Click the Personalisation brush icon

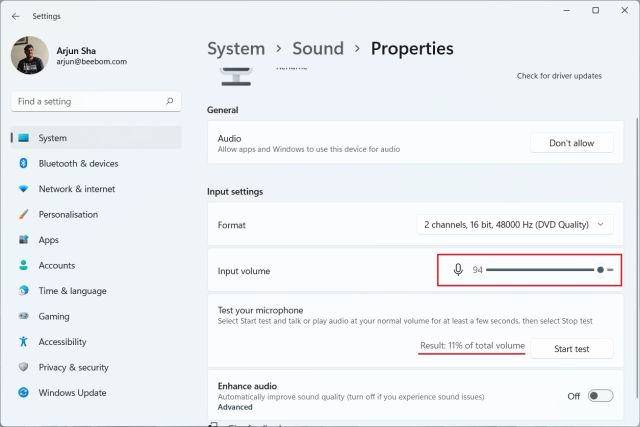23,214
